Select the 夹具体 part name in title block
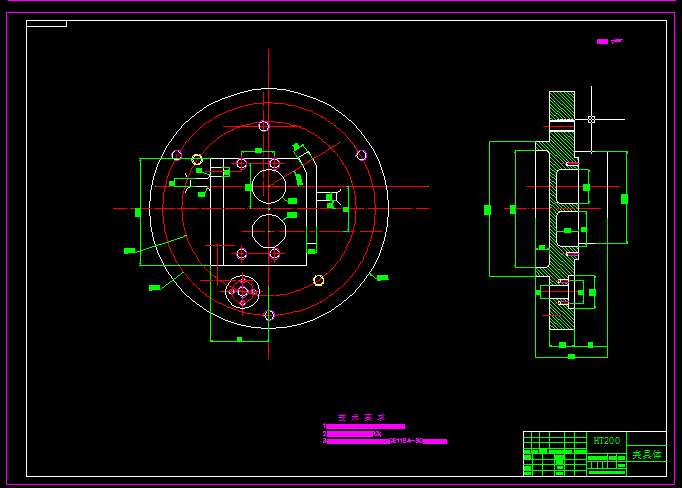 click(647, 455)
